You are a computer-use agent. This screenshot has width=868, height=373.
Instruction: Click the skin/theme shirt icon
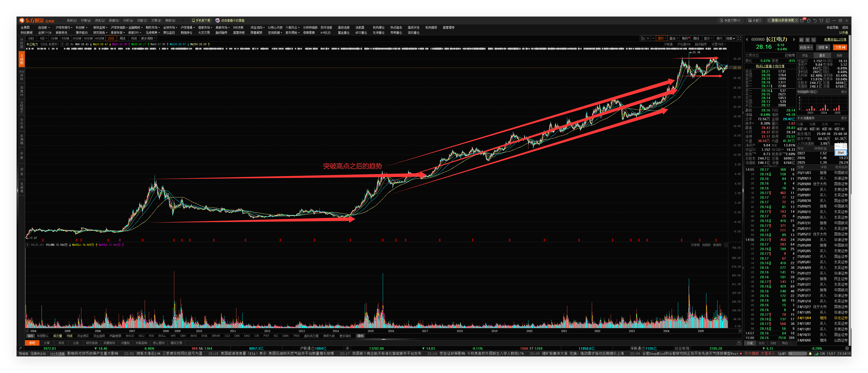(x=821, y=21)
